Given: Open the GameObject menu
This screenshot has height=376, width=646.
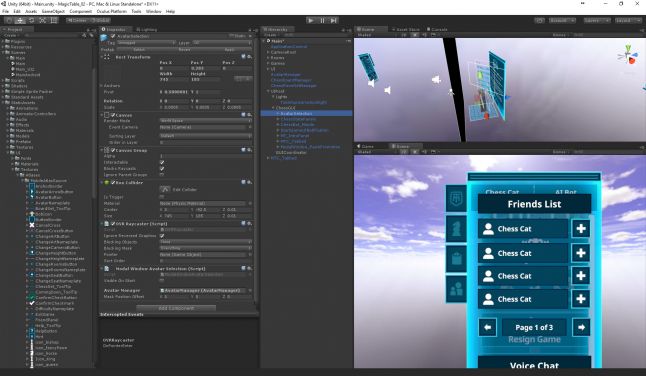Looking at the screenshot, I should pos(53,12).
